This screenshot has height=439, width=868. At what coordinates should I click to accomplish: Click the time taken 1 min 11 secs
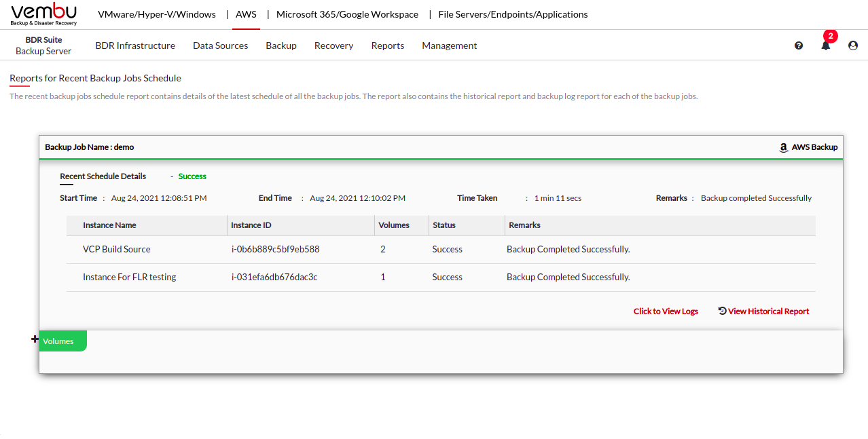coord(558,198)
